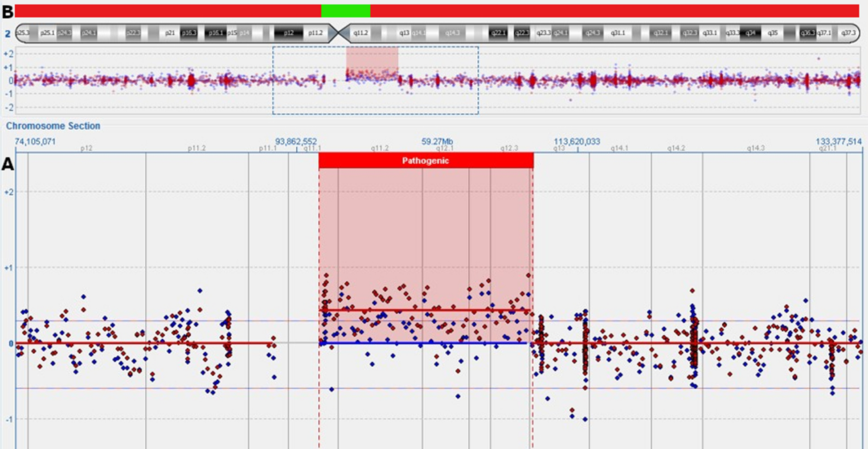Select the q22.1 band on the ideogram

(x=498, y=33)
